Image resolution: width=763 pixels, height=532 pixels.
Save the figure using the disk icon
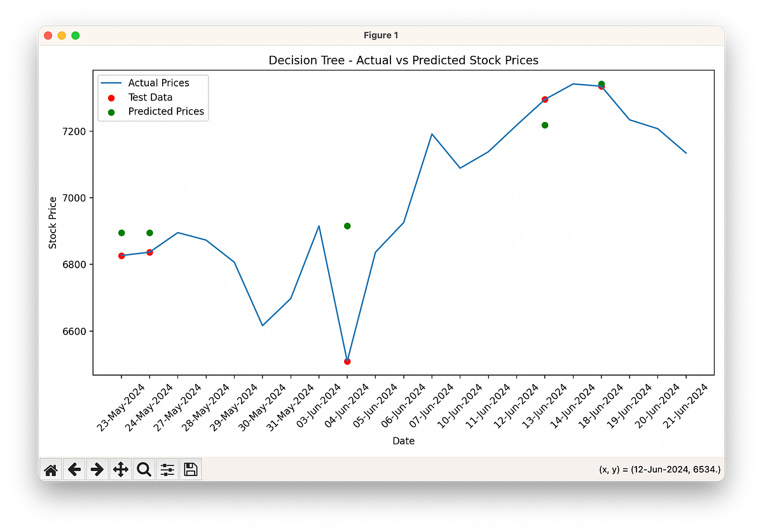point(189,469)
